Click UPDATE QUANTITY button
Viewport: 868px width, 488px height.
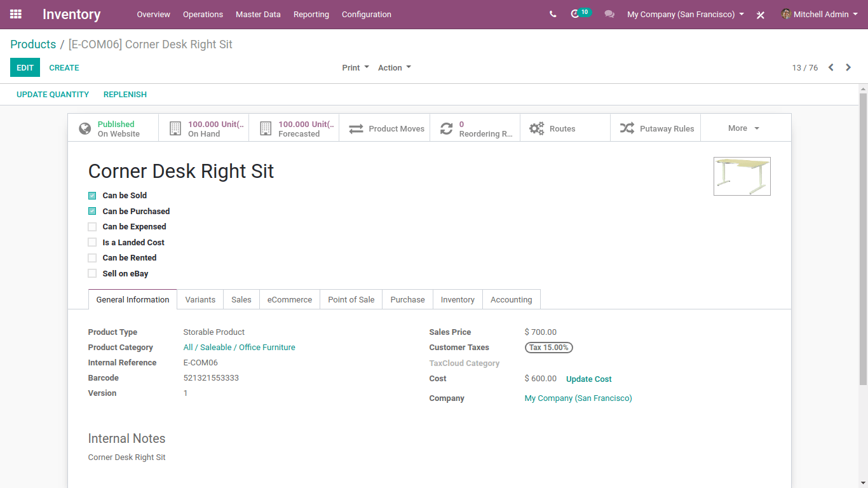coord(53,94)
